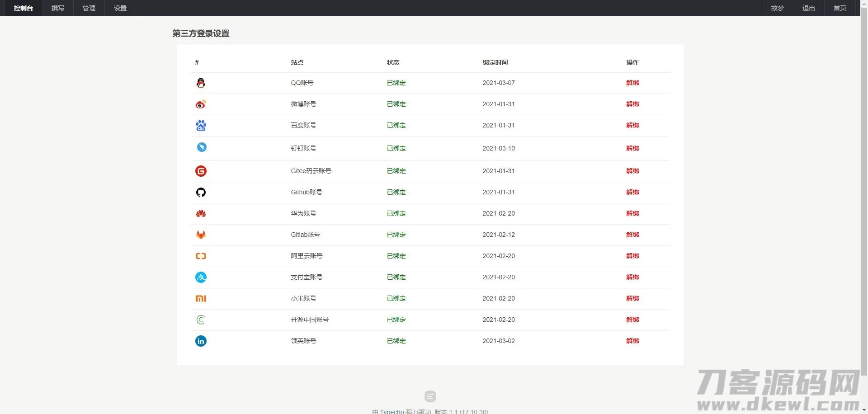This screenshot has width=868, height=414.
Task: Go to 首页 in top bar
Action: [840, 8]
